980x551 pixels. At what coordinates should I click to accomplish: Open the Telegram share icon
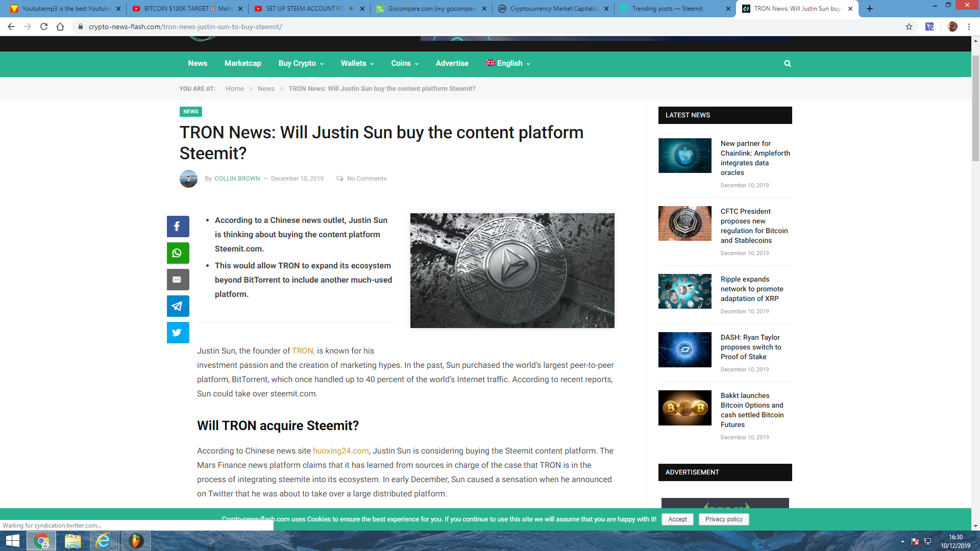(x=178, y=306)
